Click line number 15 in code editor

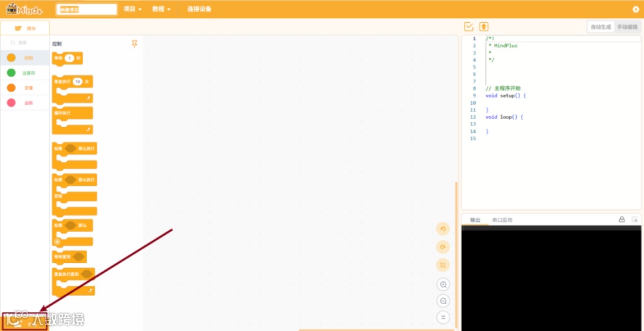tap(472, 138)
